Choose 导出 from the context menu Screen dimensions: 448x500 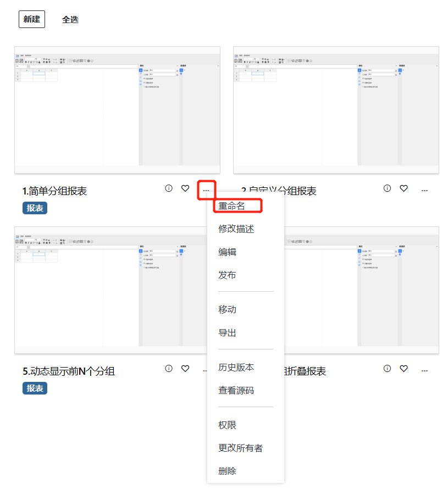[x=227, y=332]
